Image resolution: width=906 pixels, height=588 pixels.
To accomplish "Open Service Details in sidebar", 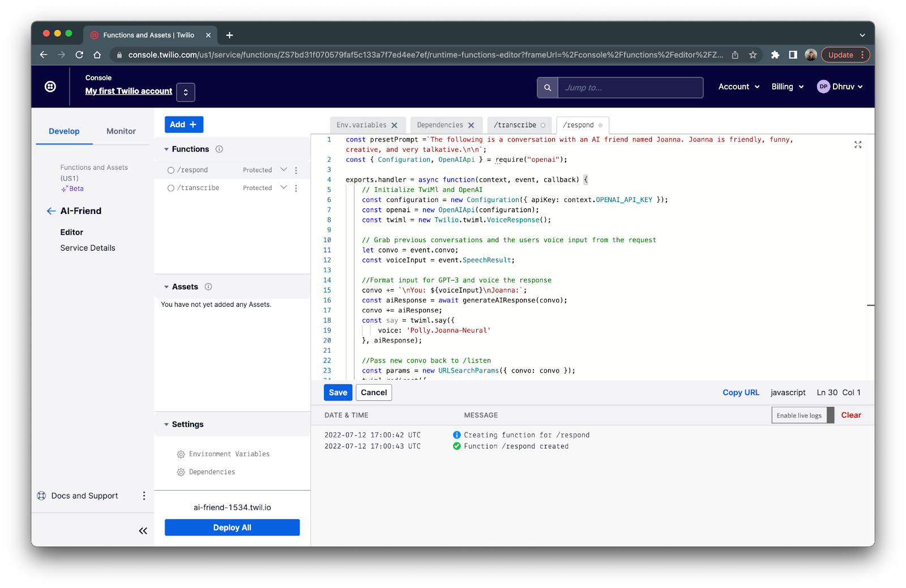I will [x=88, y=248].
